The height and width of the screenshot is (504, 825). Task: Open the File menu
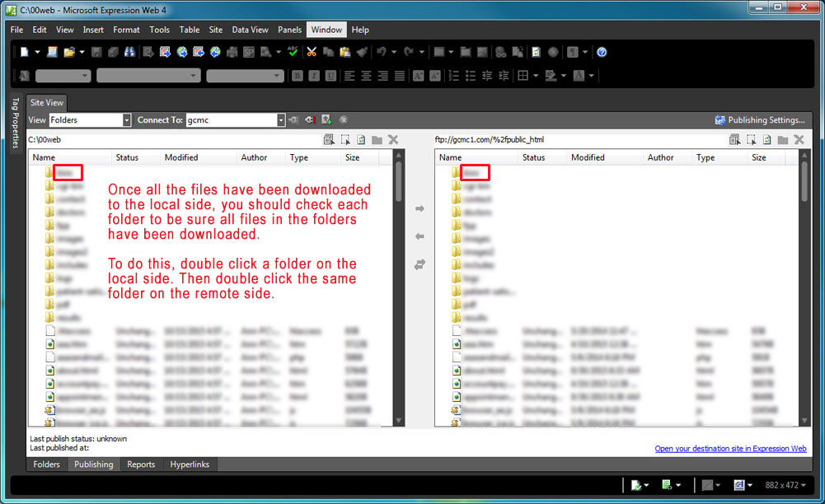click(x=16, y=30)
